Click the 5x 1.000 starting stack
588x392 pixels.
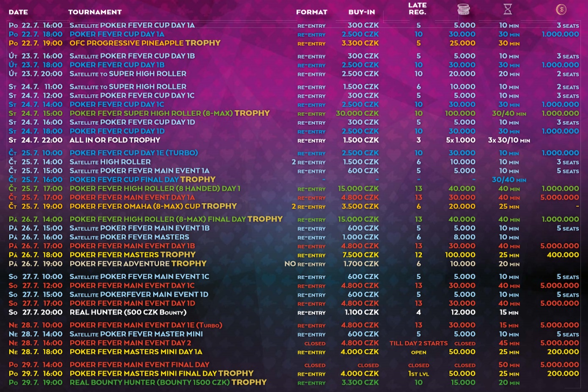461,140
